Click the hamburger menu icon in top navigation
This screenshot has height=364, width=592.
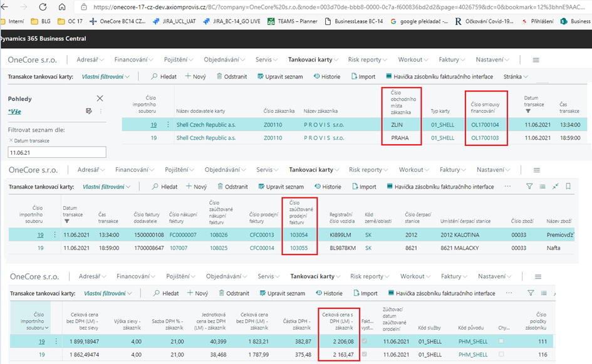tap(536, 60)
